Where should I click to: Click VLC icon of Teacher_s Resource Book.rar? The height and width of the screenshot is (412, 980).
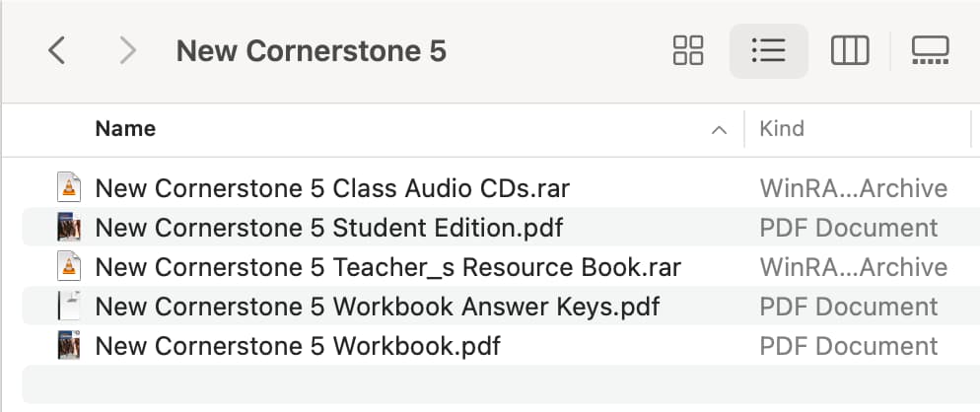click(x=69, y=266)
